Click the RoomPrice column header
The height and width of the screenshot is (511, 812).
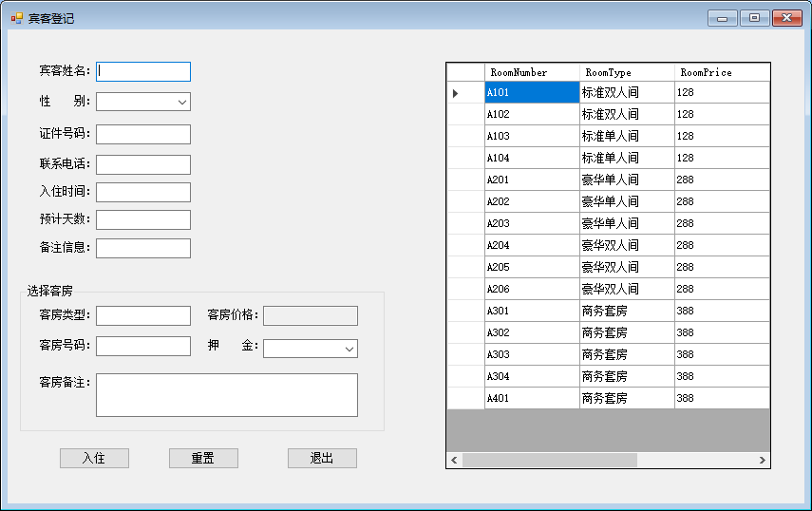[x=722, y=72]
